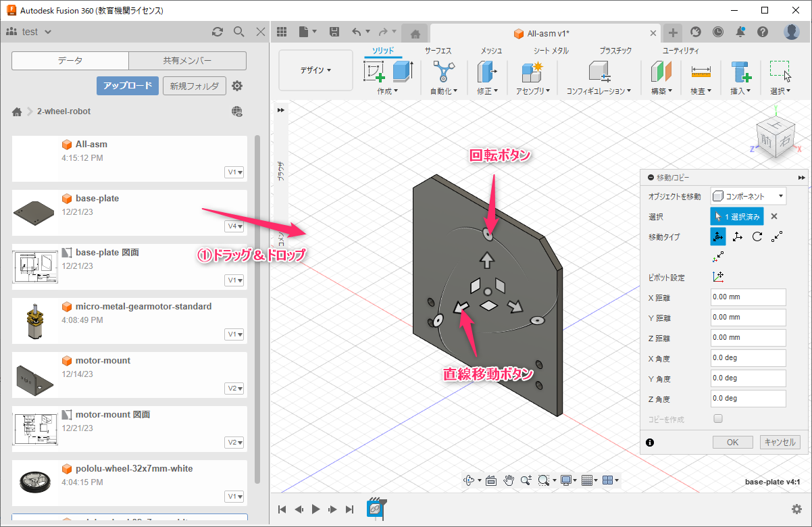This screenshot has width=812, height=527.
Task: Switch to the Surface tab
Action: (438, 51)
